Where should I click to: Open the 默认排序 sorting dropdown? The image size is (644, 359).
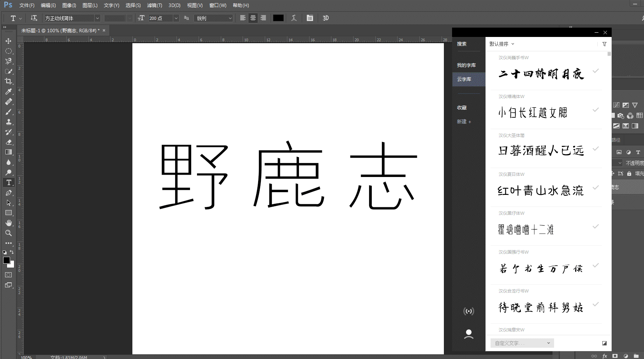(x=502, y=44)
